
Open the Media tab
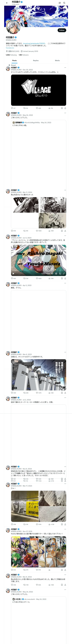57,61
